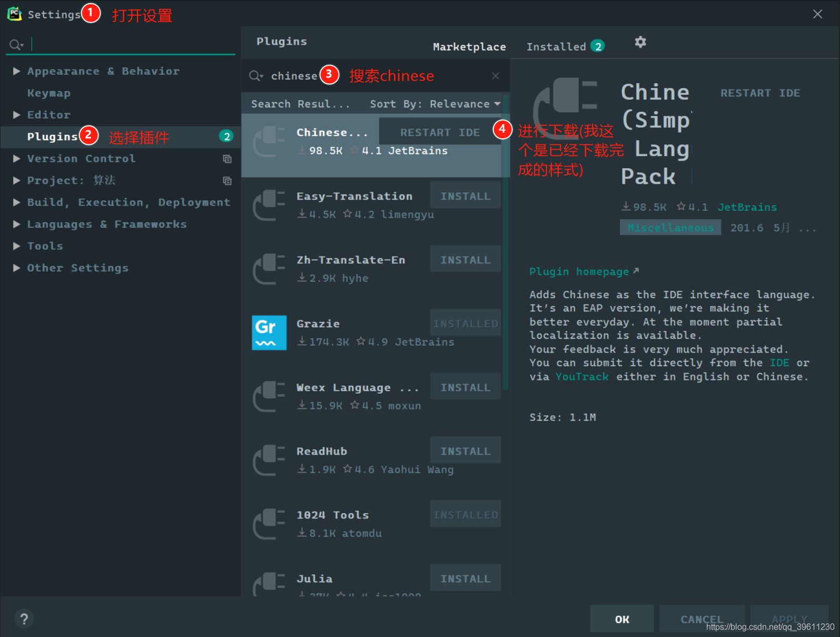Screen dimensions: 840x637
Task: Expand the Project settings section
Action: [x=16, y=180]
